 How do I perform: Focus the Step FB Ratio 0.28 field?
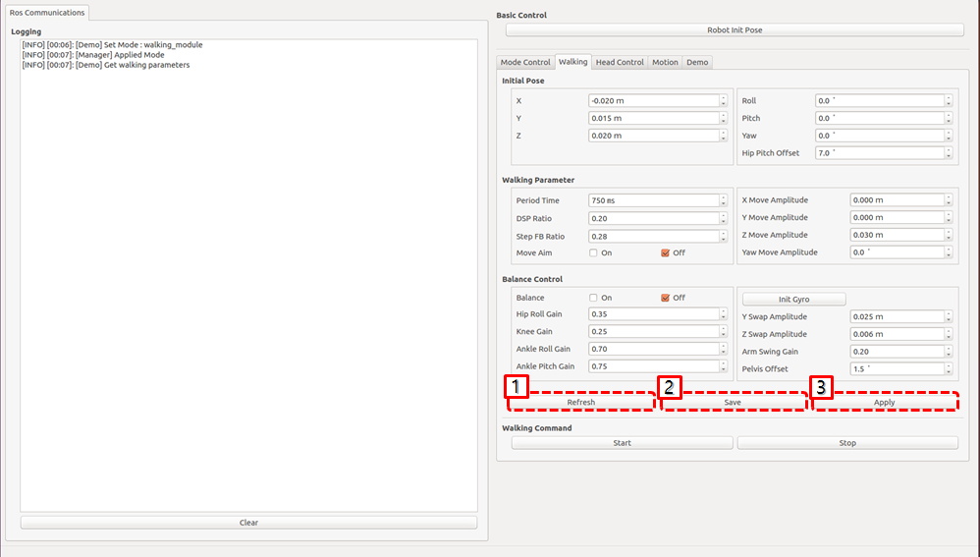tap(654, 237)
